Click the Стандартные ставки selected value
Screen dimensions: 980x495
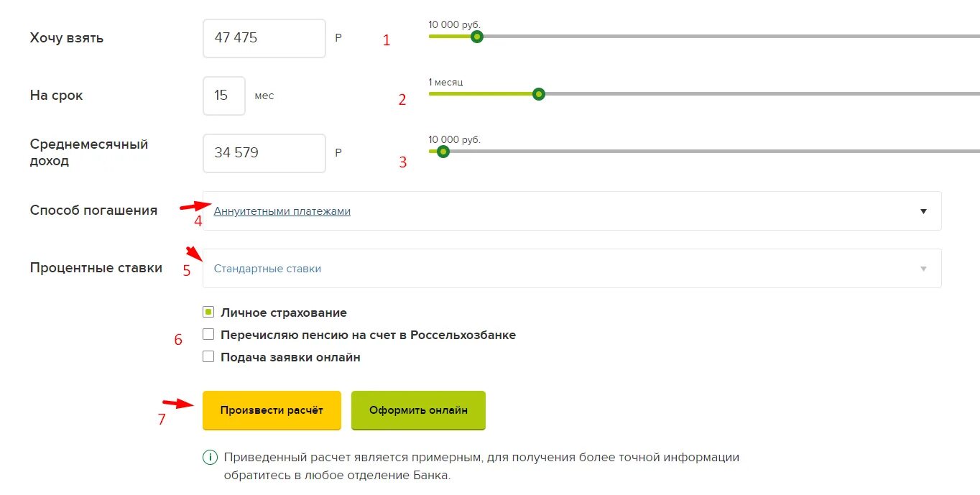click(267, 269)
